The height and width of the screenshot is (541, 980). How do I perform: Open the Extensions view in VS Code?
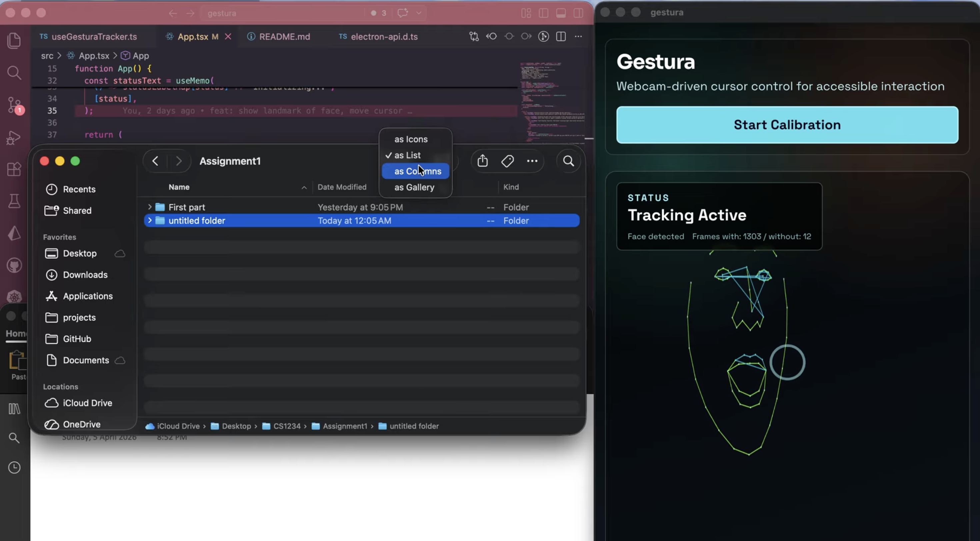(14, 169)
